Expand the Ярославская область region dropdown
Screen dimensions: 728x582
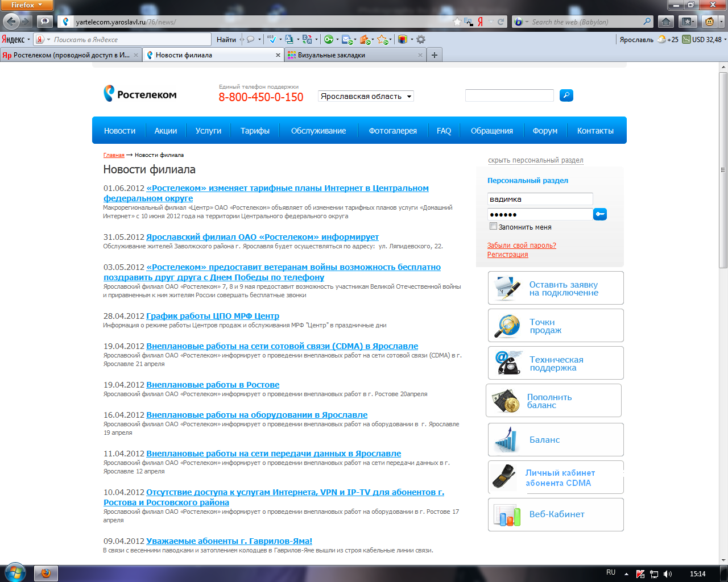coord(366,97)
